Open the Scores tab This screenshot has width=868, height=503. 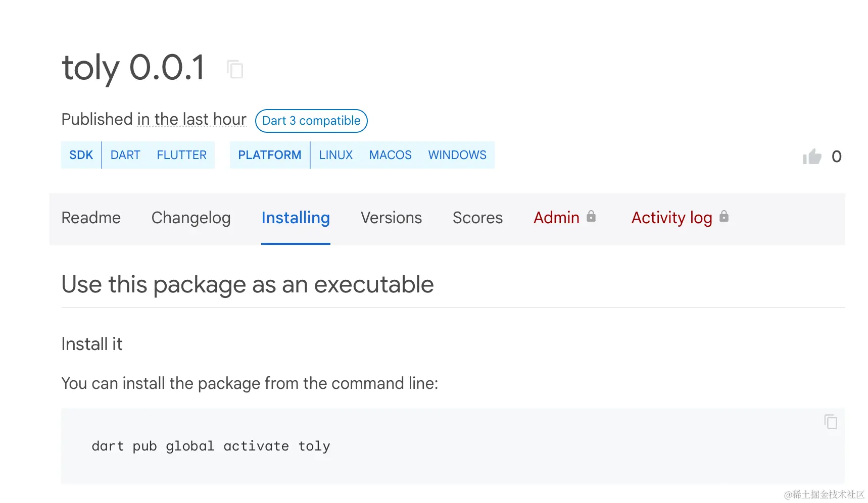(x=477, y=218)
